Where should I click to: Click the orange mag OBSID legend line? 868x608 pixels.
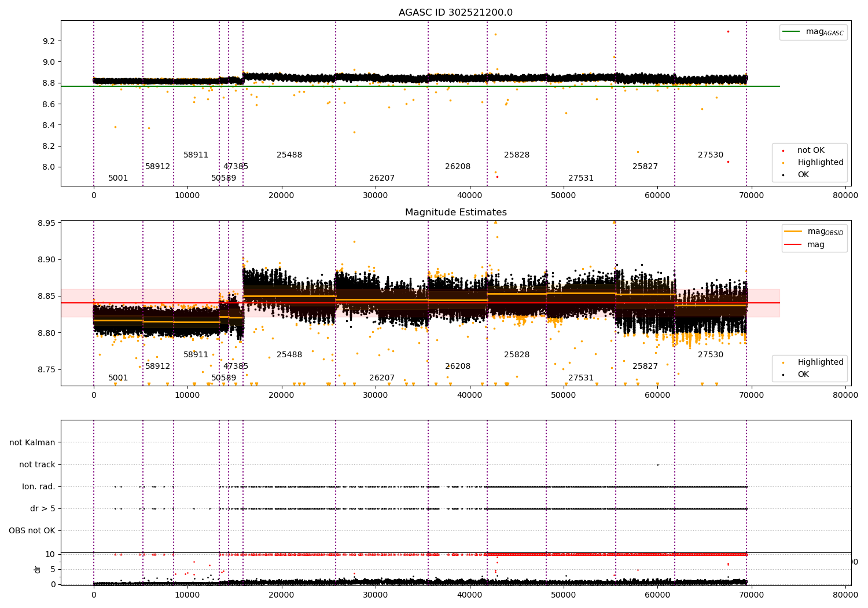(x=793, y=232)
